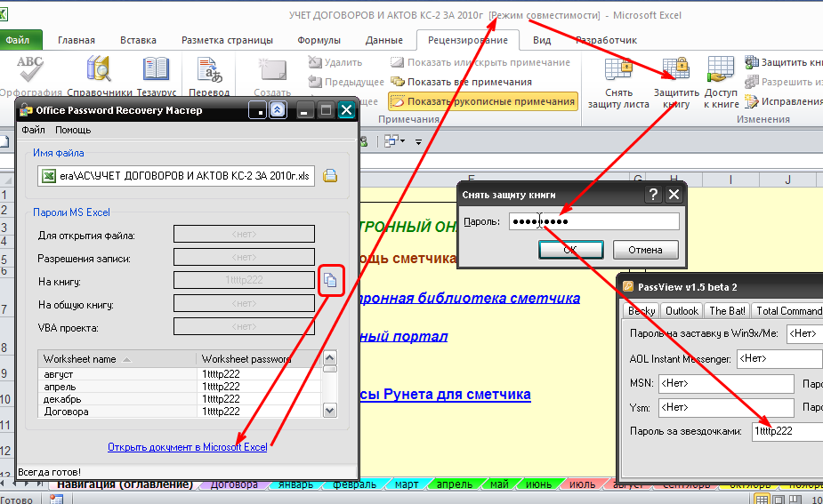This screenshot has height=504, width=823.
Task: Click the Пароль input in Снять защиту книги
Action: tap(594, 221)
